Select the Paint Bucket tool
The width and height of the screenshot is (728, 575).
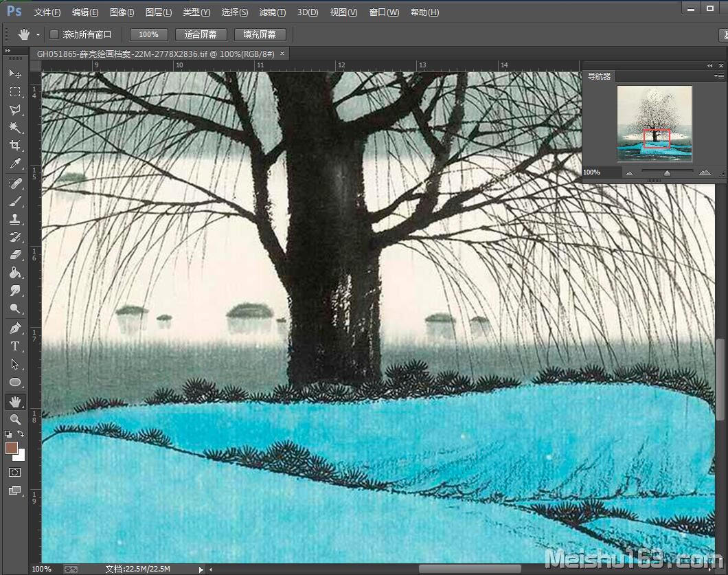pos(15,273)
